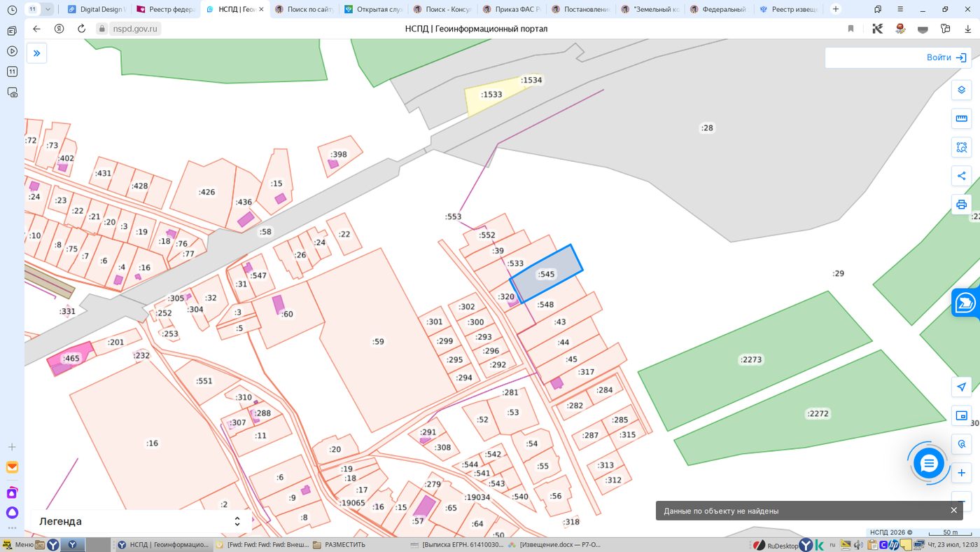The height and width of the screenshot is (552, 980).
Task: Open the round blue chat assistant button
Action: click(x=929, y=463)
